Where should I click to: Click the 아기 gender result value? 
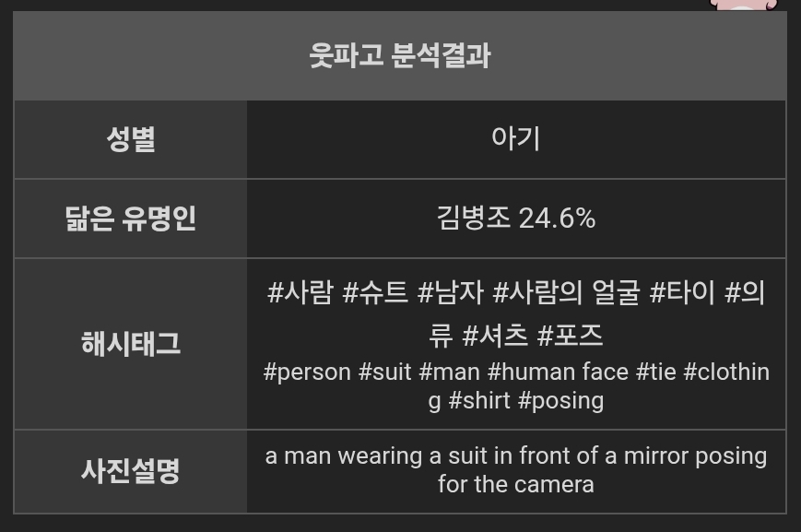[x=516, y=138]
